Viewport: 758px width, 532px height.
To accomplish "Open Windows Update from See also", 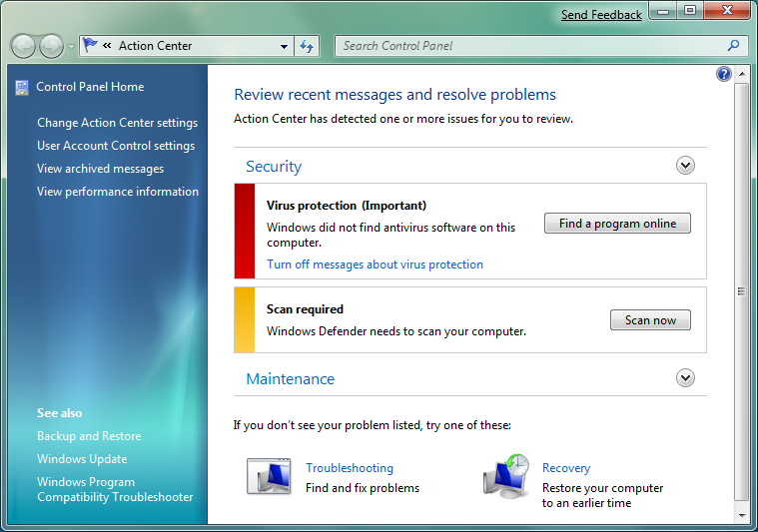I will tap(82, 459).
